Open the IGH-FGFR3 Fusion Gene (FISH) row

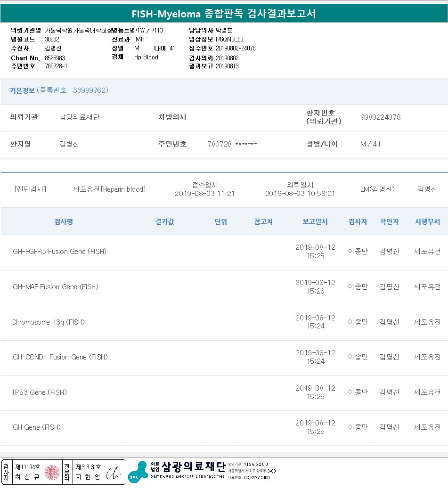[59, 252]
